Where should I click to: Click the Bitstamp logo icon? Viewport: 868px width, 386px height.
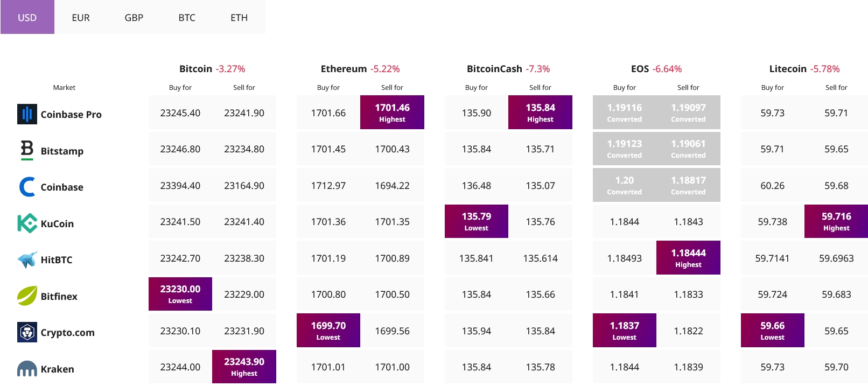[27, 150]
